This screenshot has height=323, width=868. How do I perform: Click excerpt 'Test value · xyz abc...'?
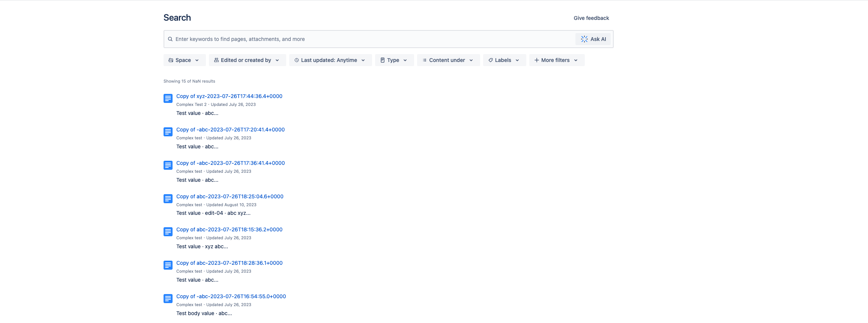202,246
